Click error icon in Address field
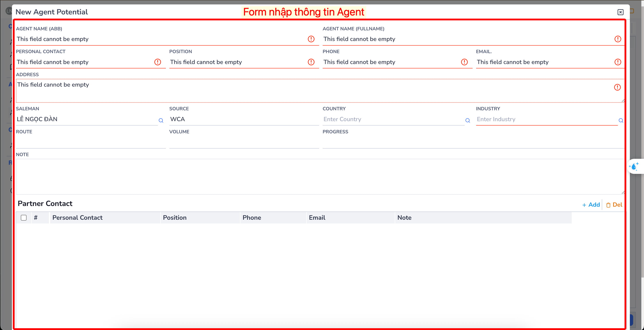The image size is (644, 330). (617, 87)
